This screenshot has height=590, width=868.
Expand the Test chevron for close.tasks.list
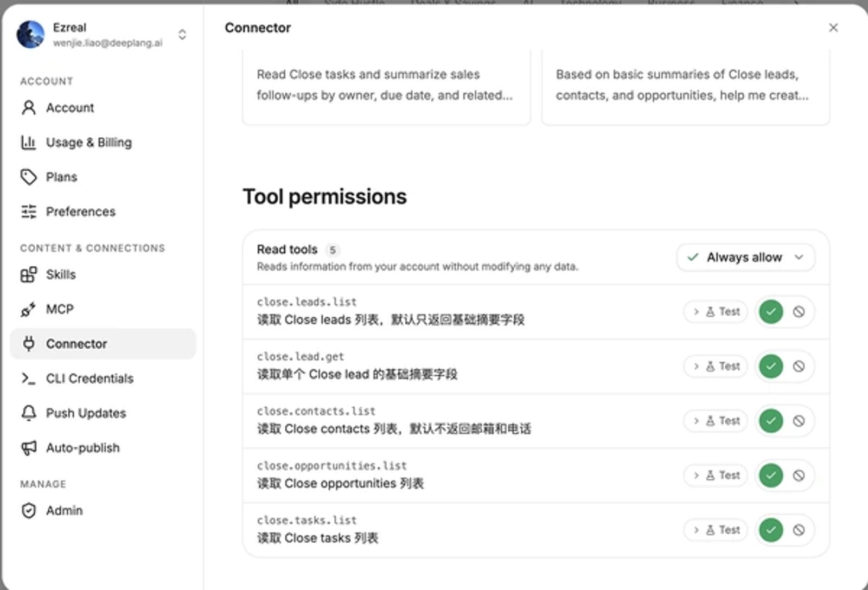tap(696, 530)
